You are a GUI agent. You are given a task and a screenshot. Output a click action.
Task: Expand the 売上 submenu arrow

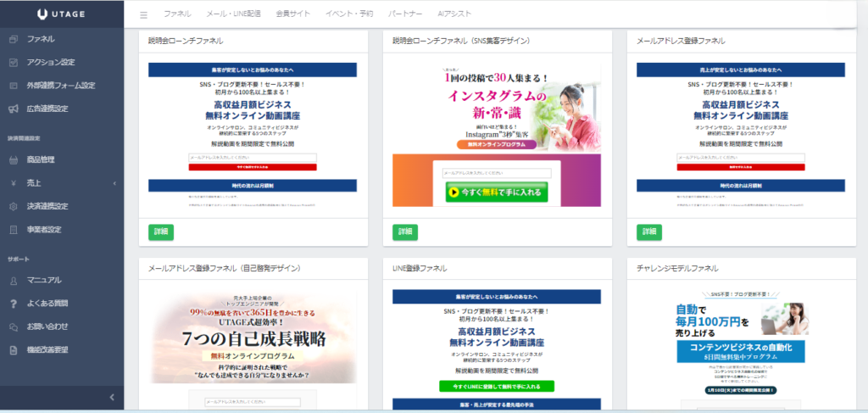pyautogui.click(x=114, y=183)
